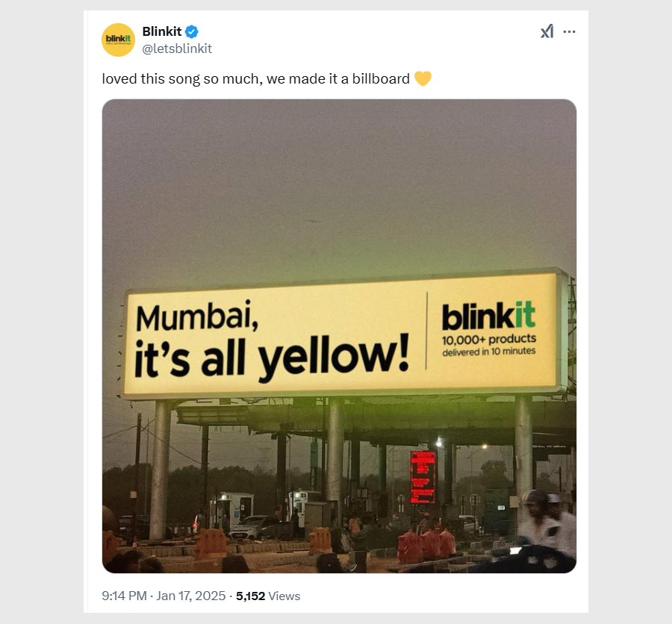The height and width of the screenshot is (624, 672).
Task: Click the delivered in 10 minutes text
Action: click(x=489, y=352)
